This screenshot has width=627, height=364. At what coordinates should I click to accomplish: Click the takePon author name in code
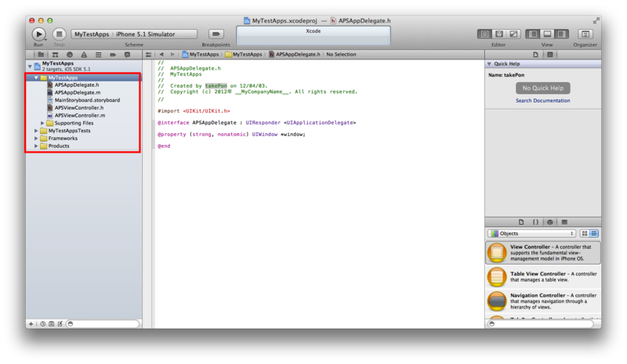(216, 86)
